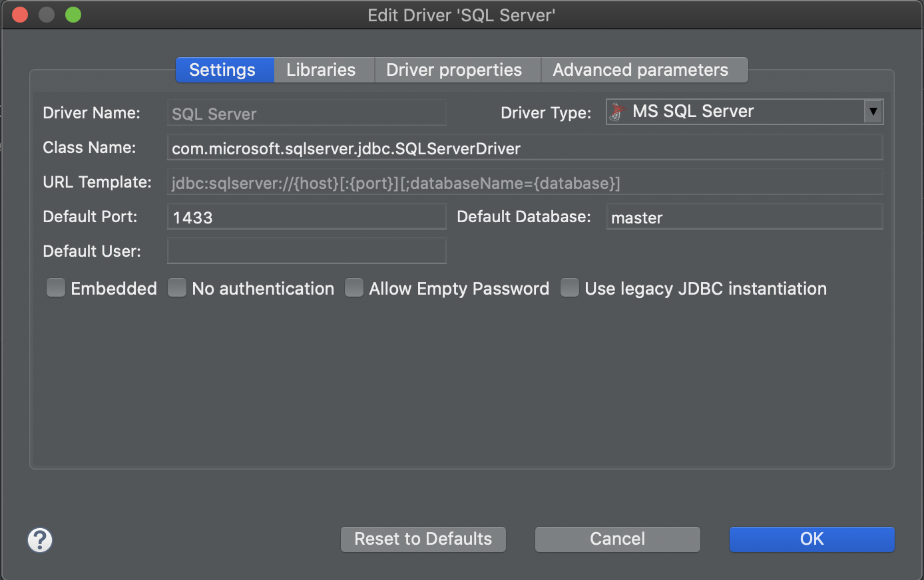Check Use legacy JDBC instantiation
This screenshot has width=924, height=580.
click(571, 287)
